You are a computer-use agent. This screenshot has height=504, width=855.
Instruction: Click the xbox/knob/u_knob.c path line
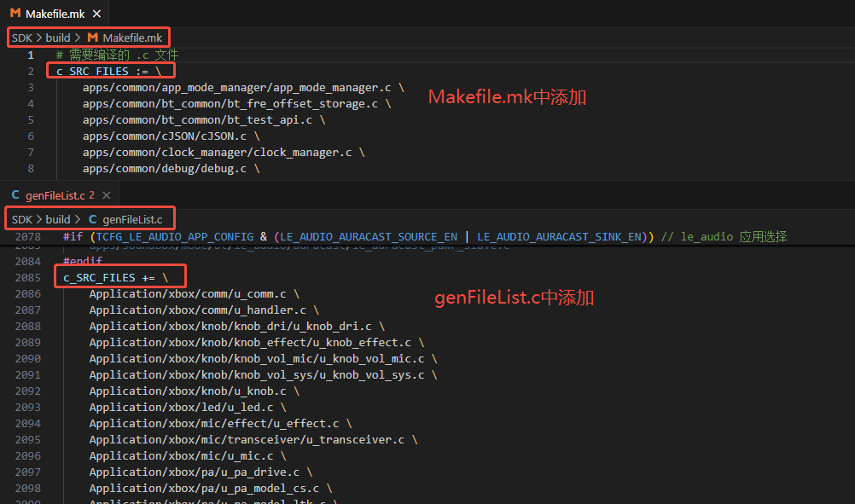pyautogui.click(x=194, y=391)
